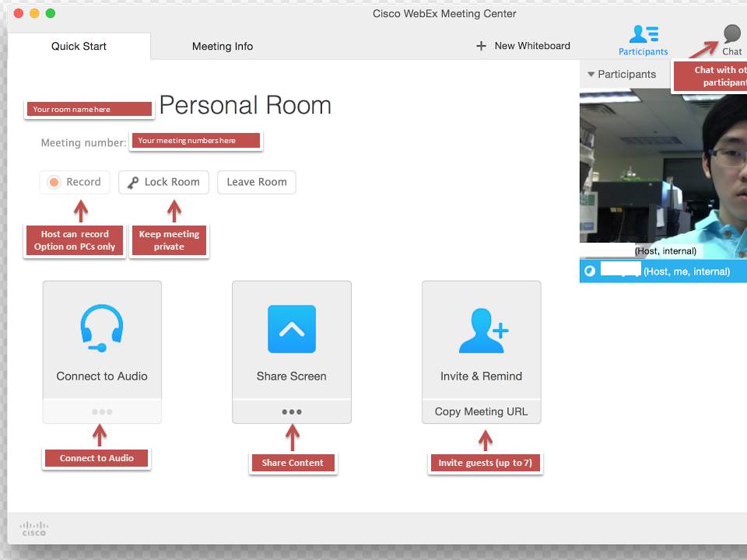
Task: Click the key icon on Lock Room
Action: click(x=133, y=182)
